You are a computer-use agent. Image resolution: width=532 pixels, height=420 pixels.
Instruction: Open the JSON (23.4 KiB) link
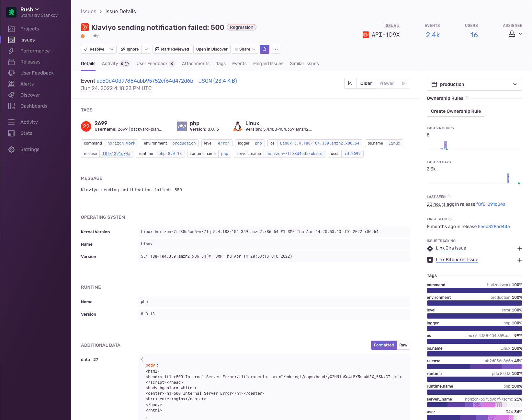[218, 81]
